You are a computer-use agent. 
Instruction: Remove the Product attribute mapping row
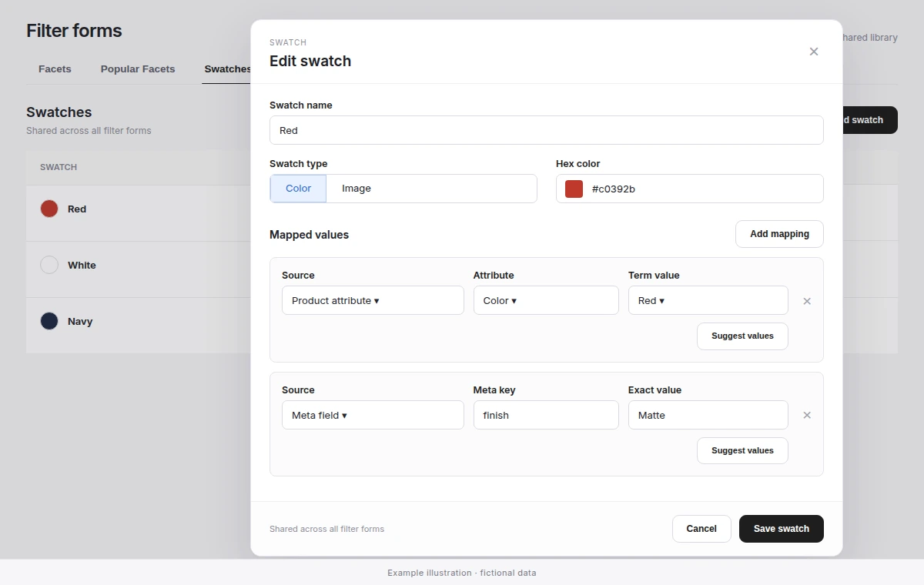(807, 301)
